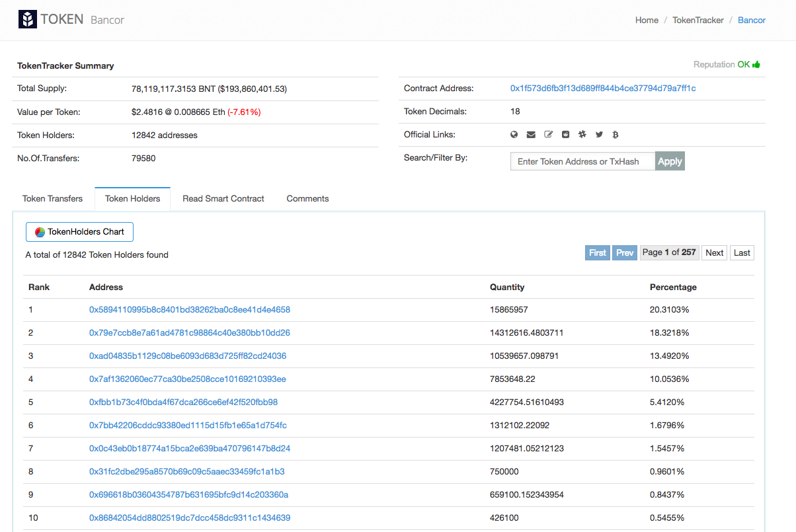Click the Quantity column header

click(x=507, y=287)
